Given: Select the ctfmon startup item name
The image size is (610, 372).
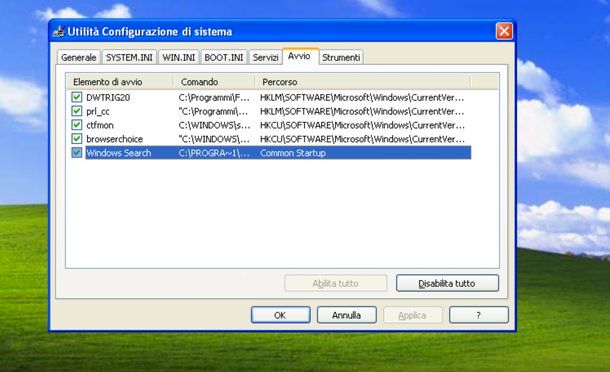Looking at the screenshot, I should pyautogui.click(x=100, y=125).
